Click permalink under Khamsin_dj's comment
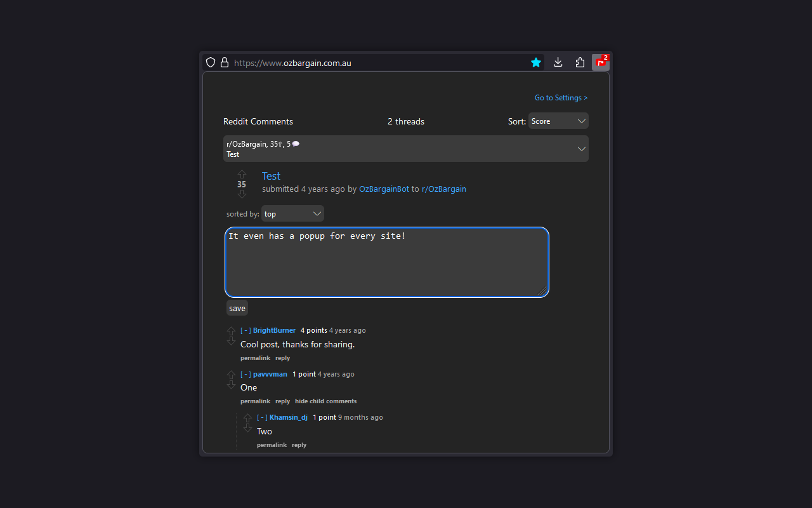812x508 pixels. [272, 445]
